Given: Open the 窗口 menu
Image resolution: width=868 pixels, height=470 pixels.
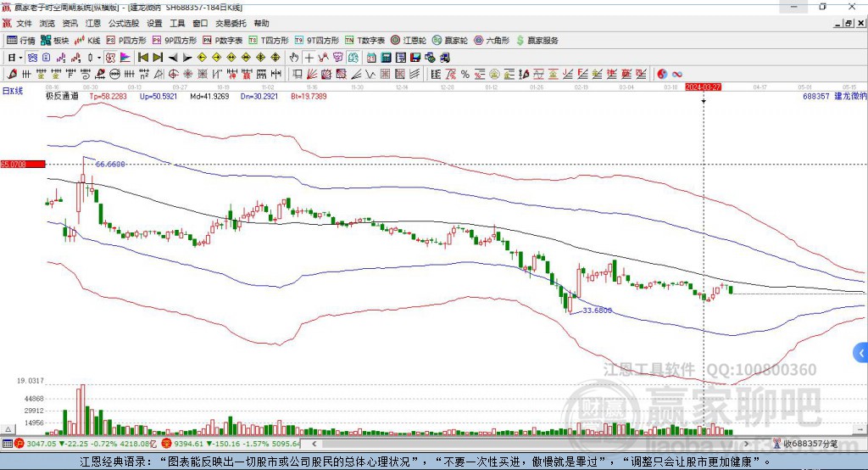Looking at the screenshot, I should coord(200,23).
